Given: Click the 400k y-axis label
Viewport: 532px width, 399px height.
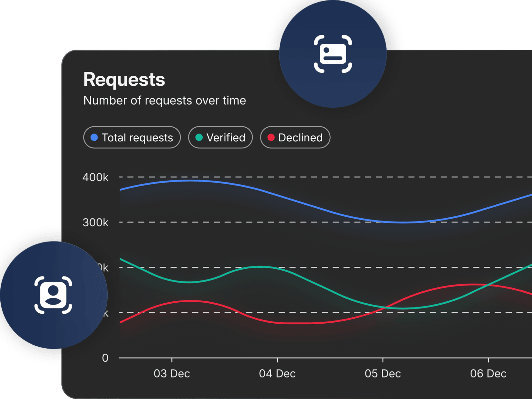Looking at the screenshot, I should click(95, 177).
